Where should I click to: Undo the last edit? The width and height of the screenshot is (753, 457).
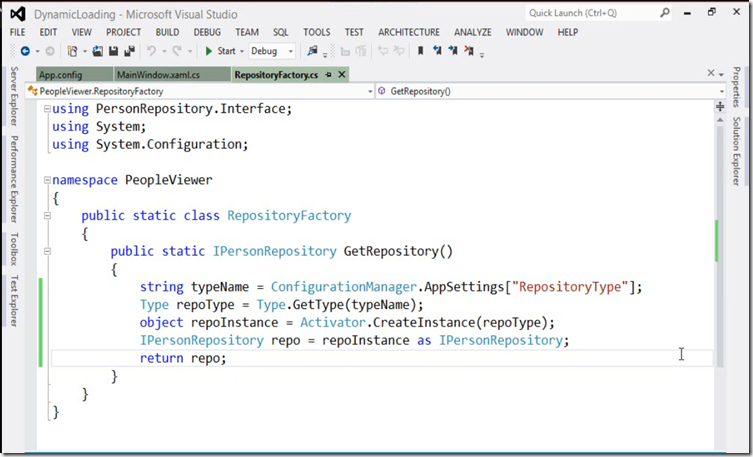(151, 51)
